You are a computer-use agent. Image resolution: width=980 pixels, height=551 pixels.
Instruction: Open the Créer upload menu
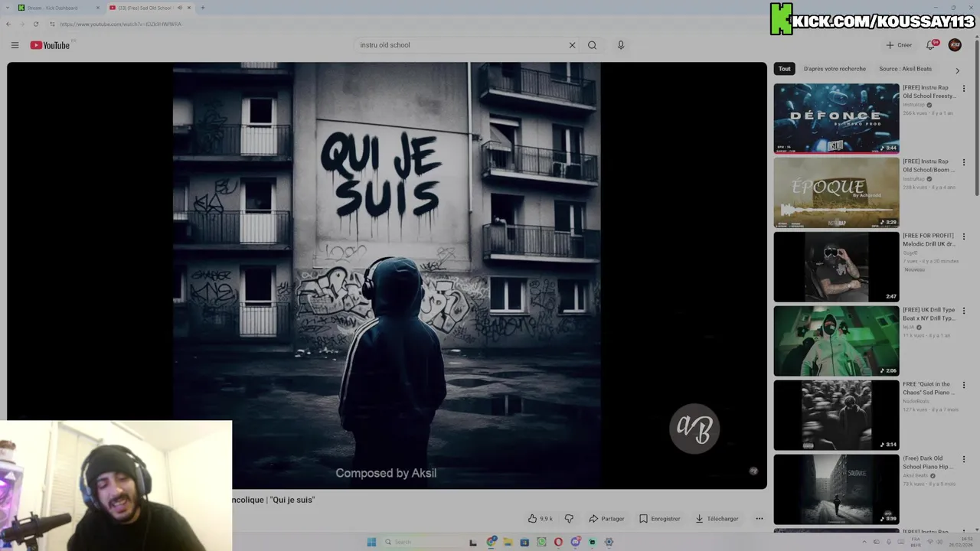tap(899, 45)
